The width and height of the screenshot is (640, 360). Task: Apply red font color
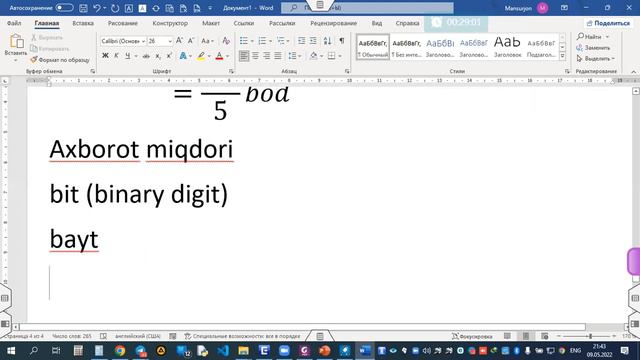[219, 56]
